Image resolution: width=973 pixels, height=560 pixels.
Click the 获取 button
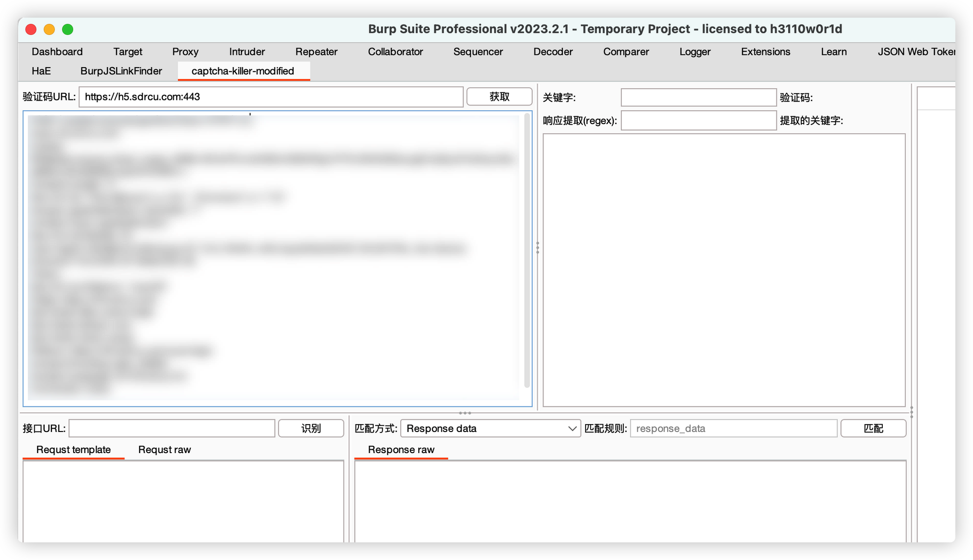click(x=499, y=97)
